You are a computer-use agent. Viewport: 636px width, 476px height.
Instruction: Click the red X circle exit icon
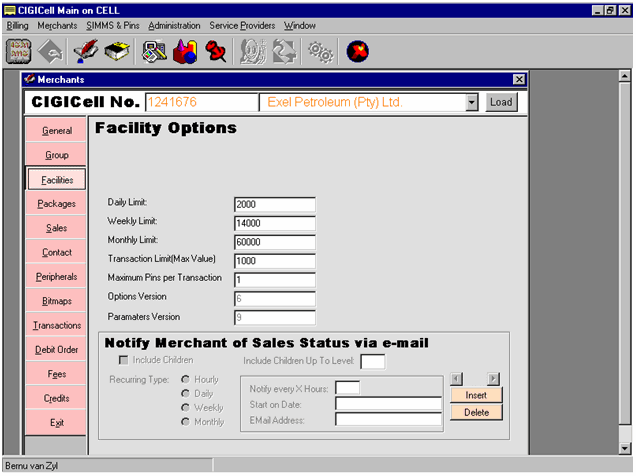(357, 51)
